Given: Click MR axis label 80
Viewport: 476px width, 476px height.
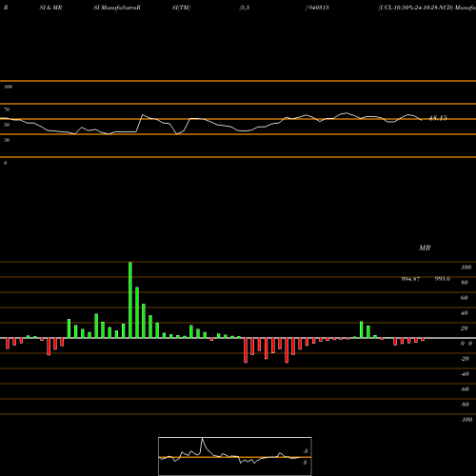Looking at the screenshot, I should (x=465, y=283).
